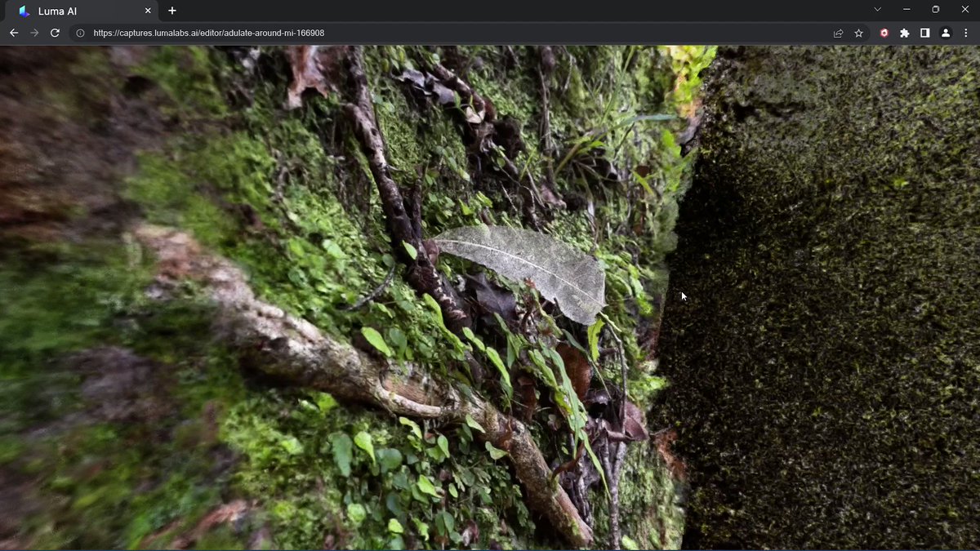Image resolution: width=980 pixels, height=551 pixels.
Task: View site information icon
Action: pyautogui.click(x=80, y=33)
